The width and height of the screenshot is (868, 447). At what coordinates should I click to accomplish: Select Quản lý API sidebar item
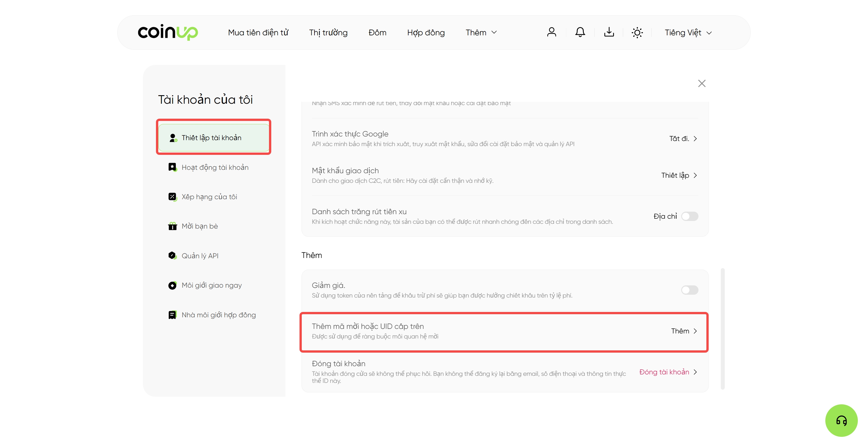click(x=214, y=256)
